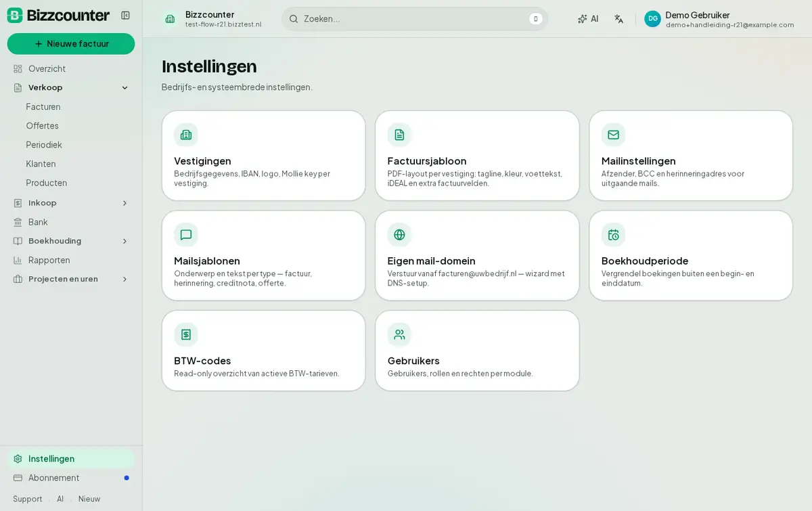The height and width of the screenshot is (511, 812).
Task: Click the Abonnement card icon
Action: tap(18, 477)
